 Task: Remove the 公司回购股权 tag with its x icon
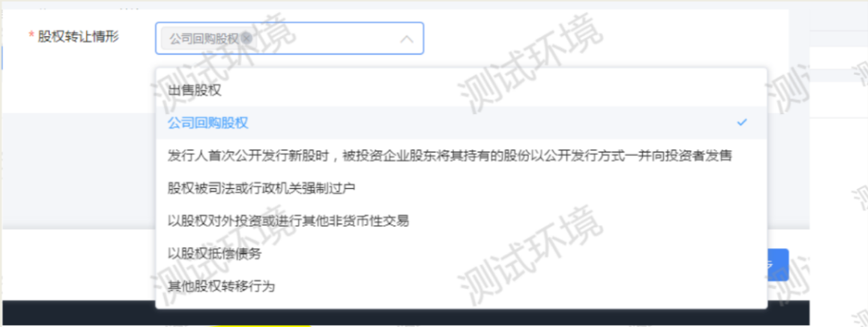point(247,39)
